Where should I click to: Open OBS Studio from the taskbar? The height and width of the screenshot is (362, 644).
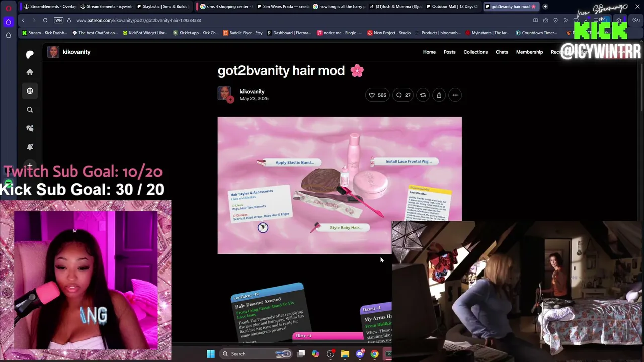point(330,354)
